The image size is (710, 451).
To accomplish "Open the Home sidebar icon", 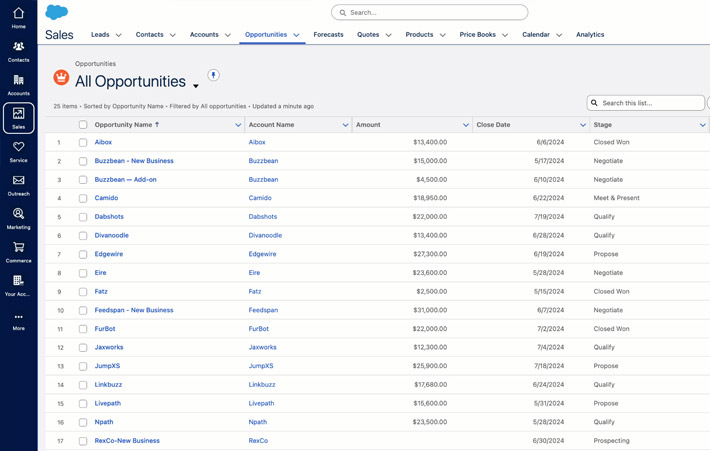I will pos(19,18).
